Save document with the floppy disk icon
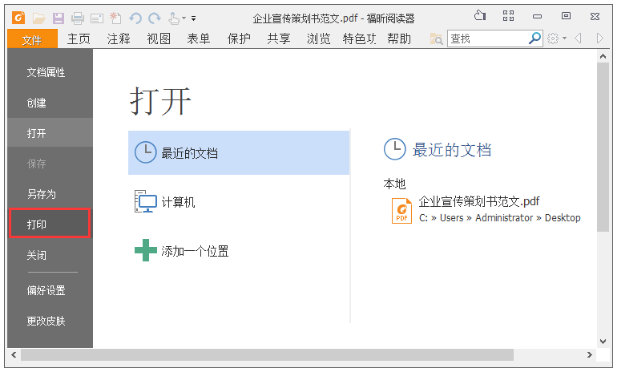Screen dimensions: 618x374 tap(58, 18)
